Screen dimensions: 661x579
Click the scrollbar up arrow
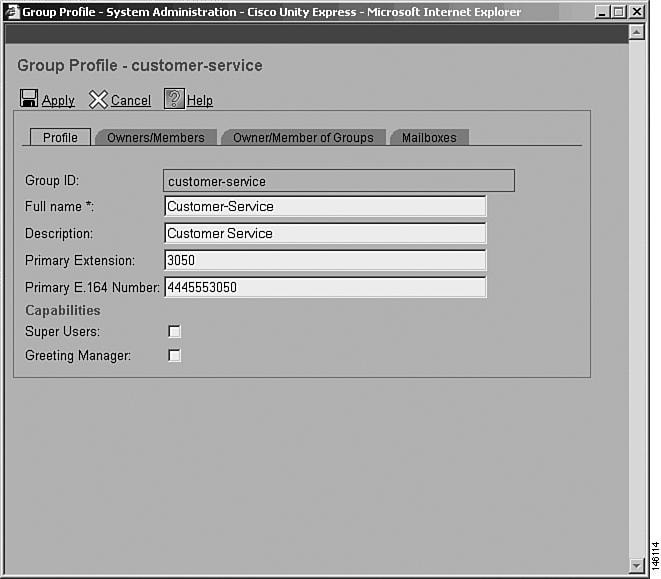coord(636,32)
